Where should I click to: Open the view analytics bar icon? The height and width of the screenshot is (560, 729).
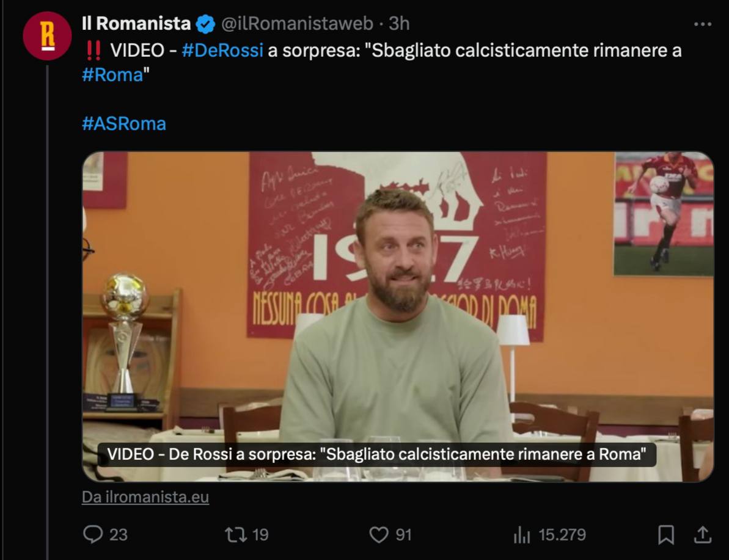522,535
